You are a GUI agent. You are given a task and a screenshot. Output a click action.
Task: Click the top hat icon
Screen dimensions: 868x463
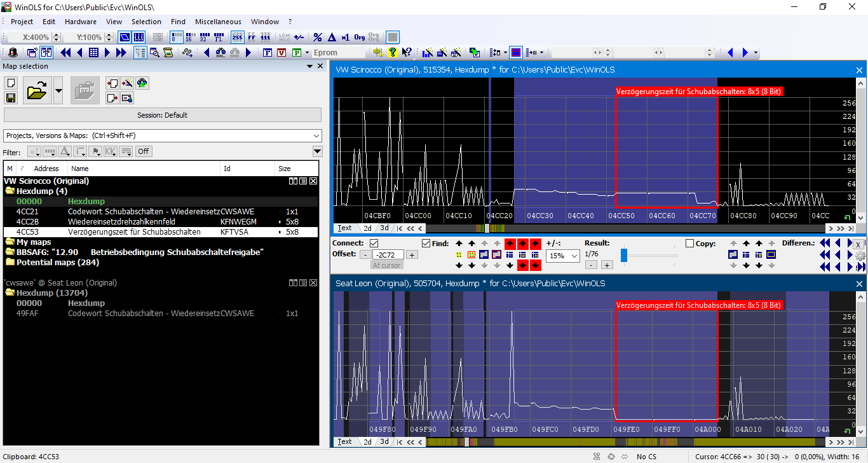pyautogui.click(x=13, y=52)
